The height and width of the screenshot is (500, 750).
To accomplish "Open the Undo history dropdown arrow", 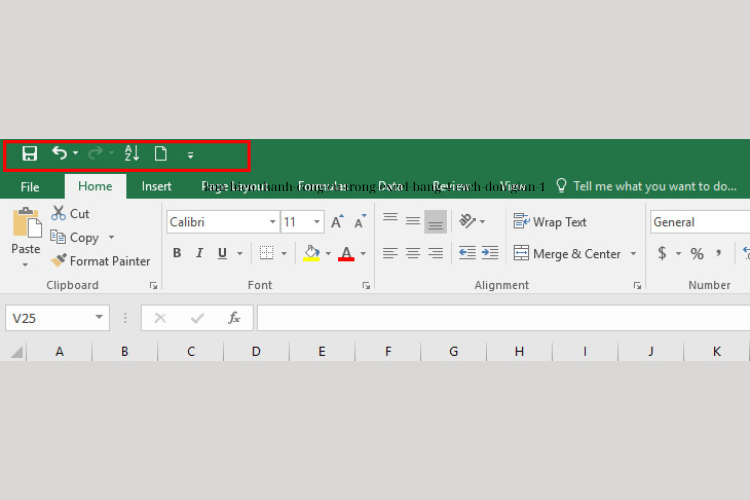I will tap(76, 153).
